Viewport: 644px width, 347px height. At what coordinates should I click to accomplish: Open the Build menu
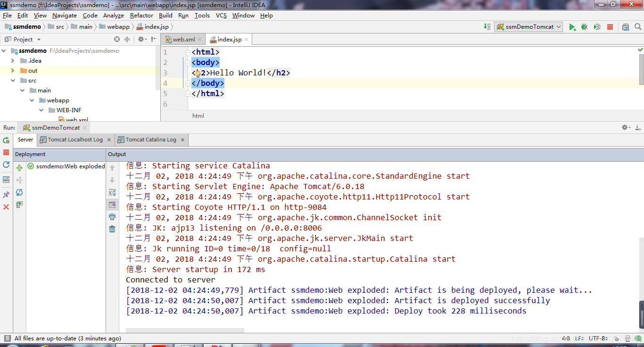point(165,16)
